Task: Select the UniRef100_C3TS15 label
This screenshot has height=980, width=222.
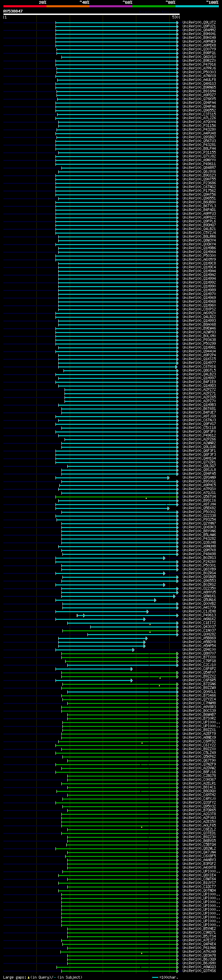Action: click(x=199, y=114)
